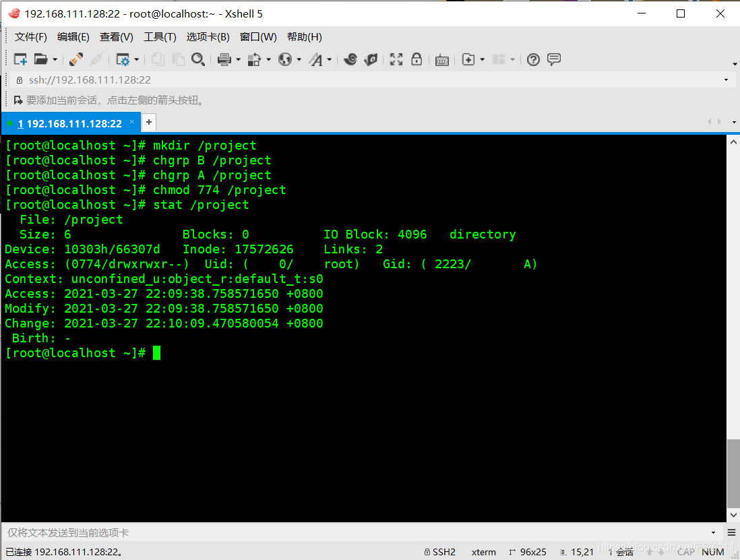
Task: Launch Xftp swirl icon
Action: (x=350, y=59)
